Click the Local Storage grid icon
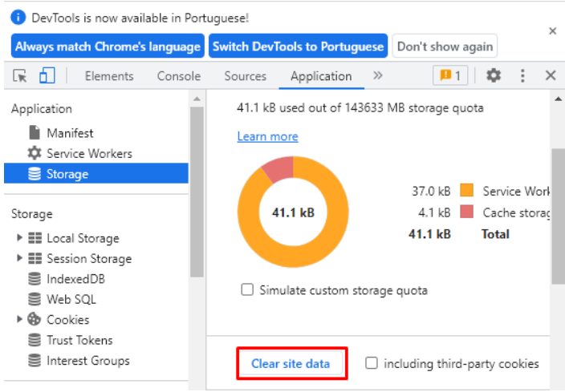 [35, 238]
